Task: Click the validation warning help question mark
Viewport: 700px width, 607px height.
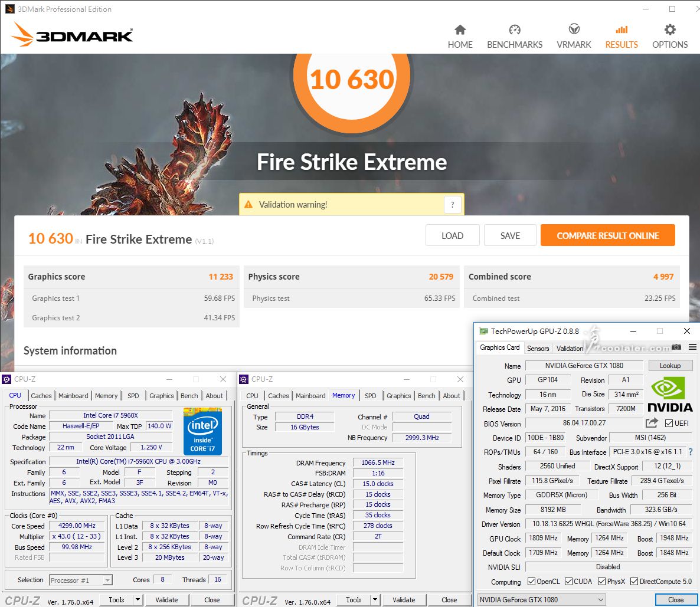Action: (x=452, y=205)
